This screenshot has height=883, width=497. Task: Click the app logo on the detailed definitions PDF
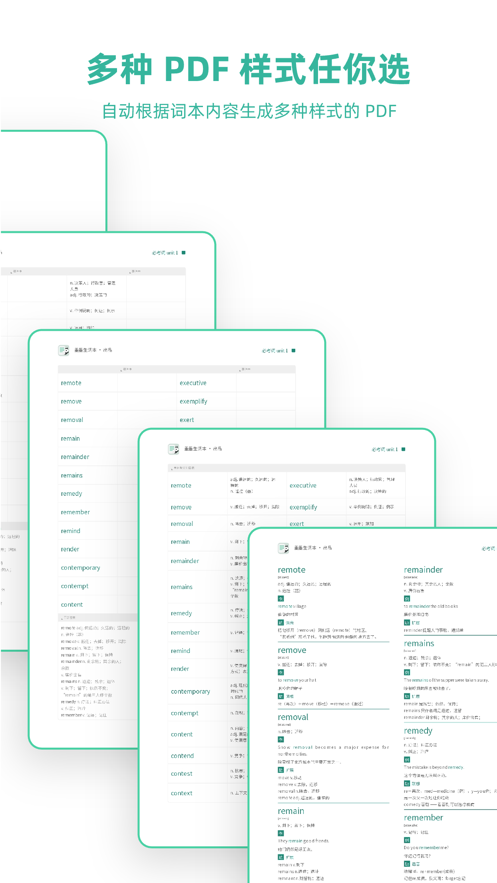click(x=283, y=547)
